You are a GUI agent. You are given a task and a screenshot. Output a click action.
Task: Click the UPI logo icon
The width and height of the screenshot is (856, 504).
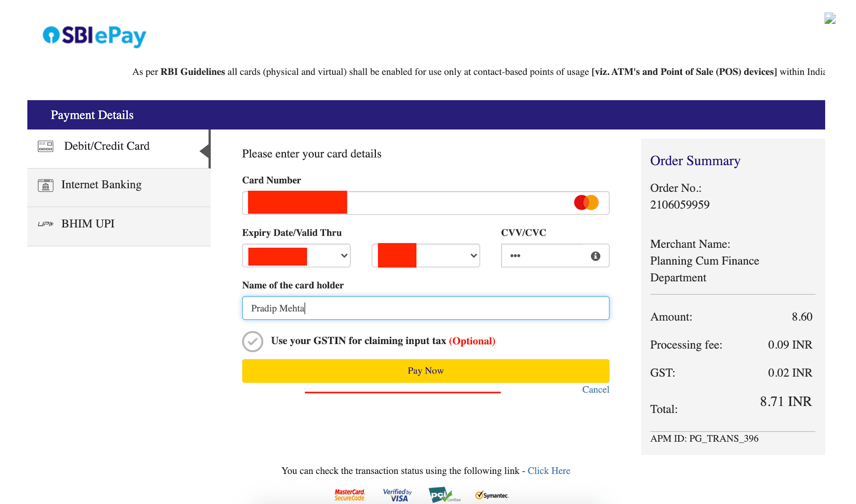tap(46, 224)
